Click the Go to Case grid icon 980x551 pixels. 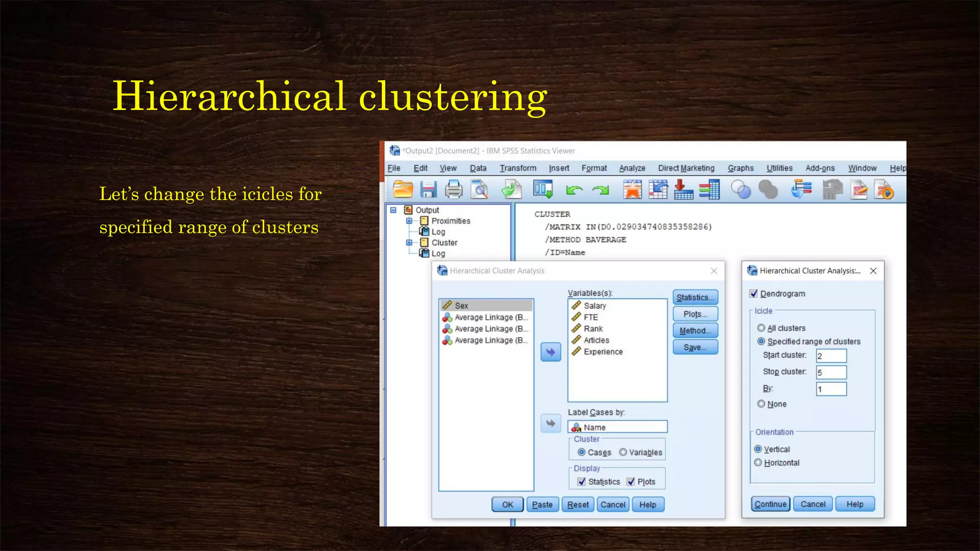(x=658, y=190)
